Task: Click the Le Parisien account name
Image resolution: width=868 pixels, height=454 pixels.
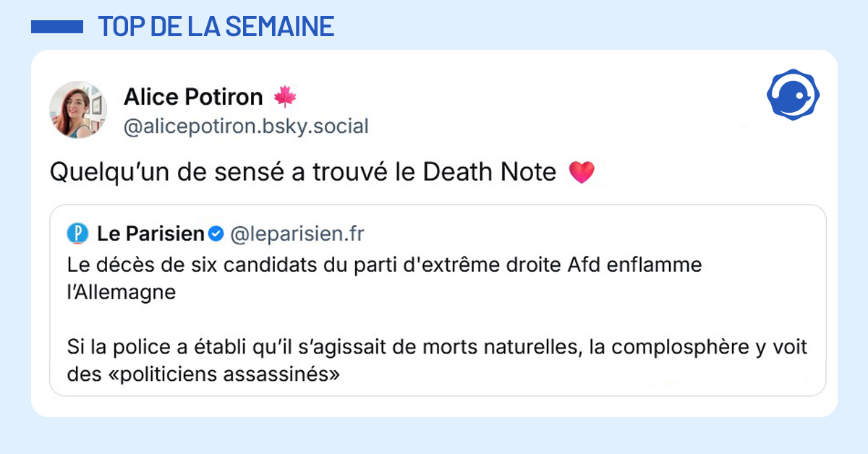Action: pyautogui.click(x=150, y=234)
